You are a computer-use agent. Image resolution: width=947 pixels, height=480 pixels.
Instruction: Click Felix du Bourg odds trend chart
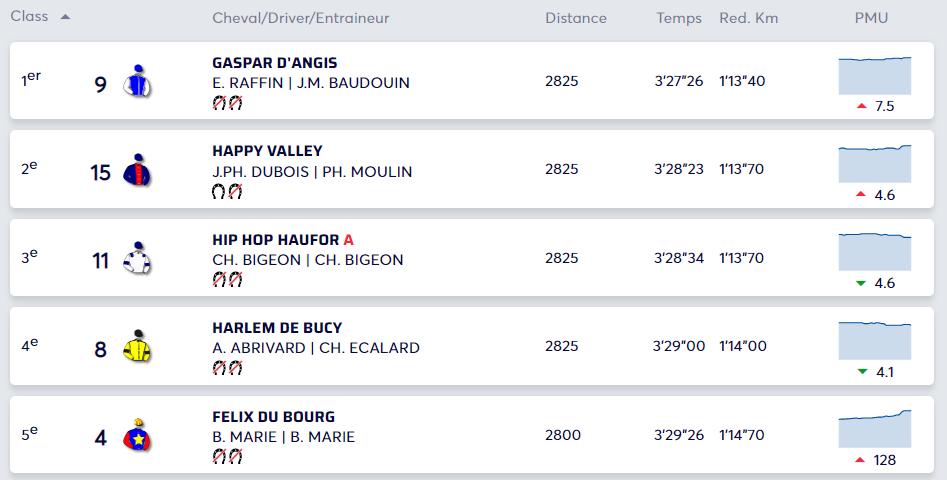pos(875,429)
